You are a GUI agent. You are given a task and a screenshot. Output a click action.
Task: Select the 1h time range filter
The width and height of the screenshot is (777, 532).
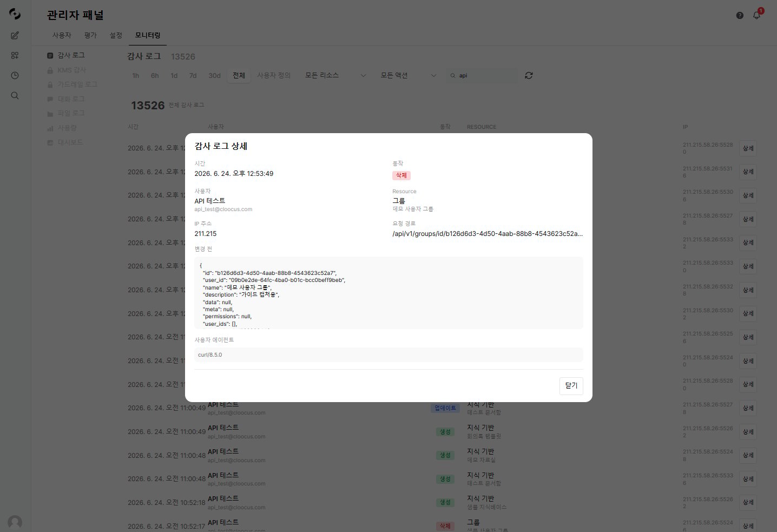point(136,76)
